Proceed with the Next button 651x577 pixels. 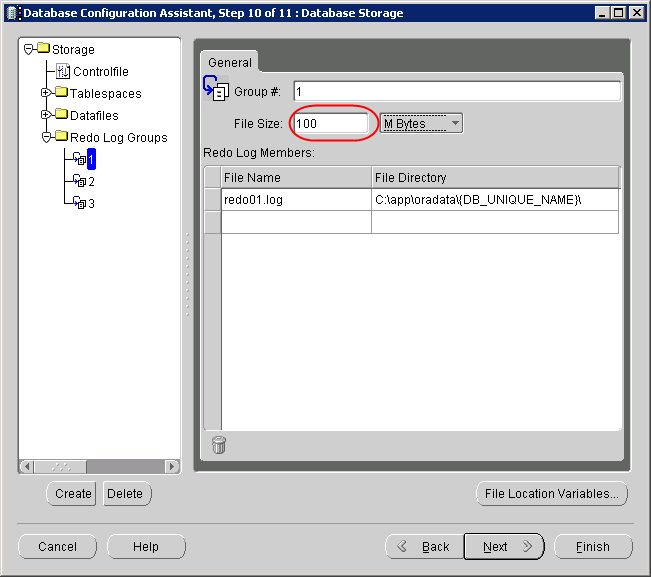504,546
